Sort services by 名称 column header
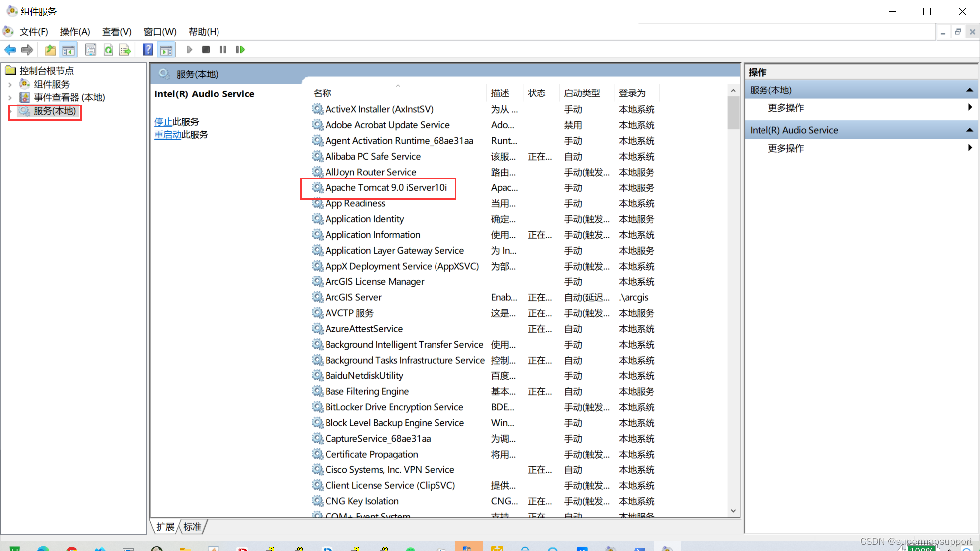Viewport: 980px width, 551px height. click(x=397, y=93)
